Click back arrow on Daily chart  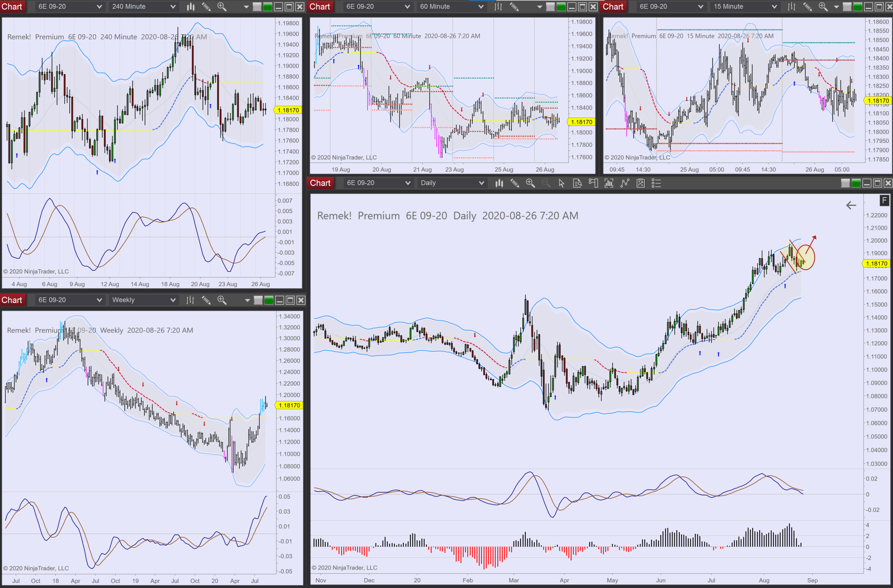pos(851,205)
